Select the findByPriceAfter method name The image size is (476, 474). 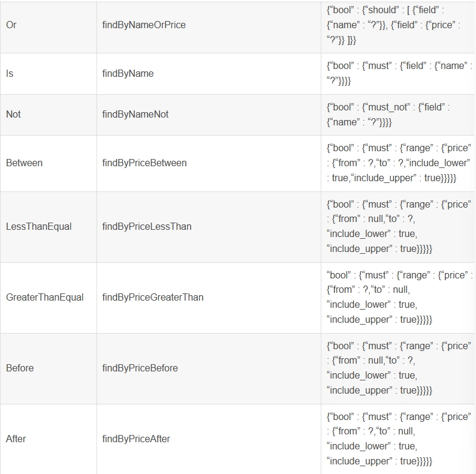(x=136, y=439)
